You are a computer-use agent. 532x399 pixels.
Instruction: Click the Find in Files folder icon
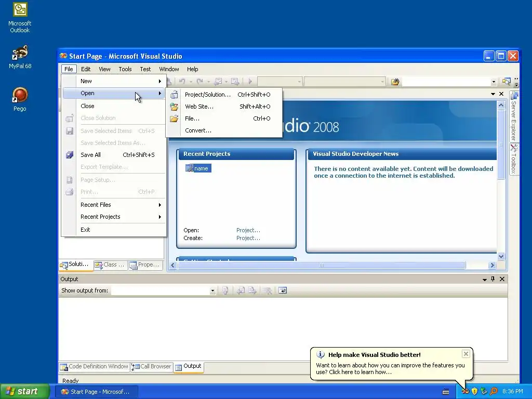point(395,82)
